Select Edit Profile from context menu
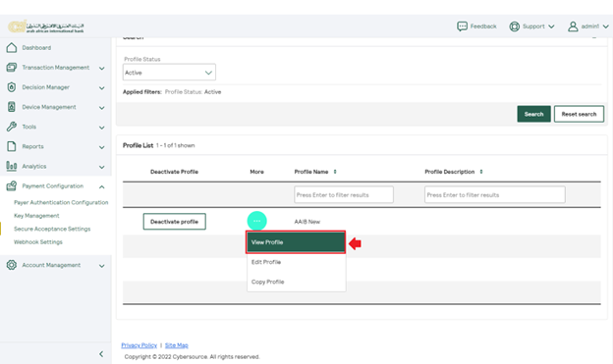The image size is (613, 364). coord(296,262)
